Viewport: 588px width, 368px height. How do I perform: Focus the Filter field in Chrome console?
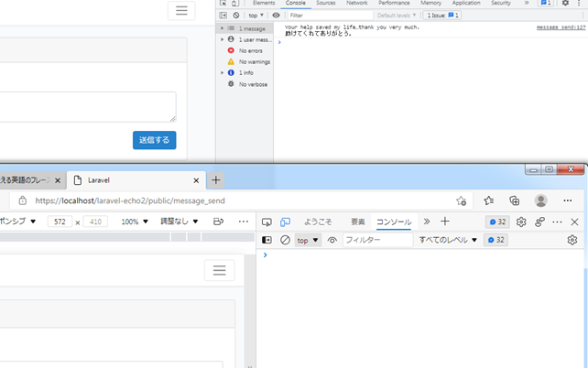330,16
